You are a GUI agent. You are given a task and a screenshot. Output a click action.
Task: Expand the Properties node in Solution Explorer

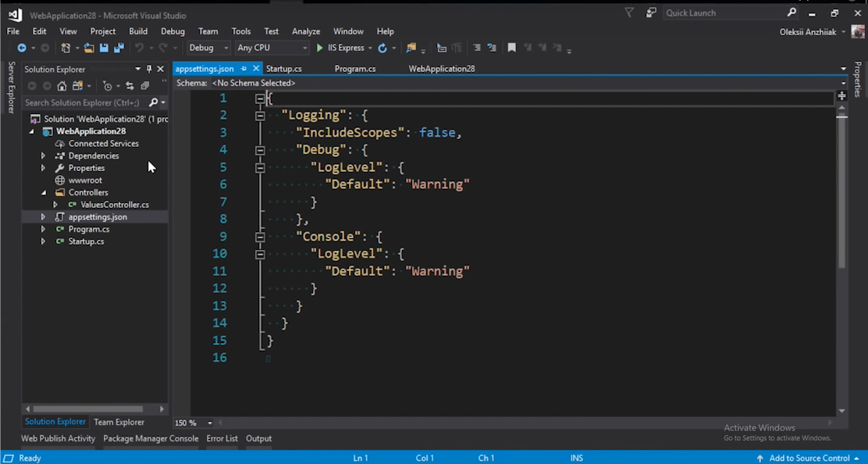(x=43, y=168)
